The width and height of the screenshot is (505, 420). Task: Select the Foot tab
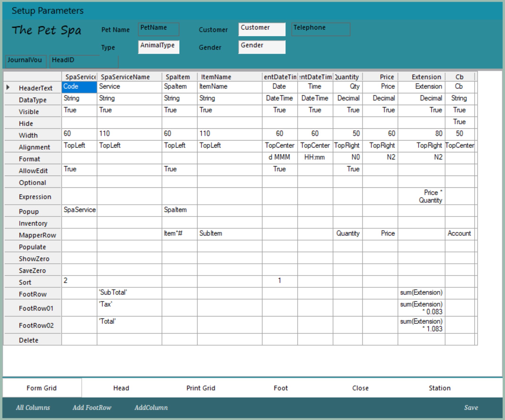click(x=280, y=388)
